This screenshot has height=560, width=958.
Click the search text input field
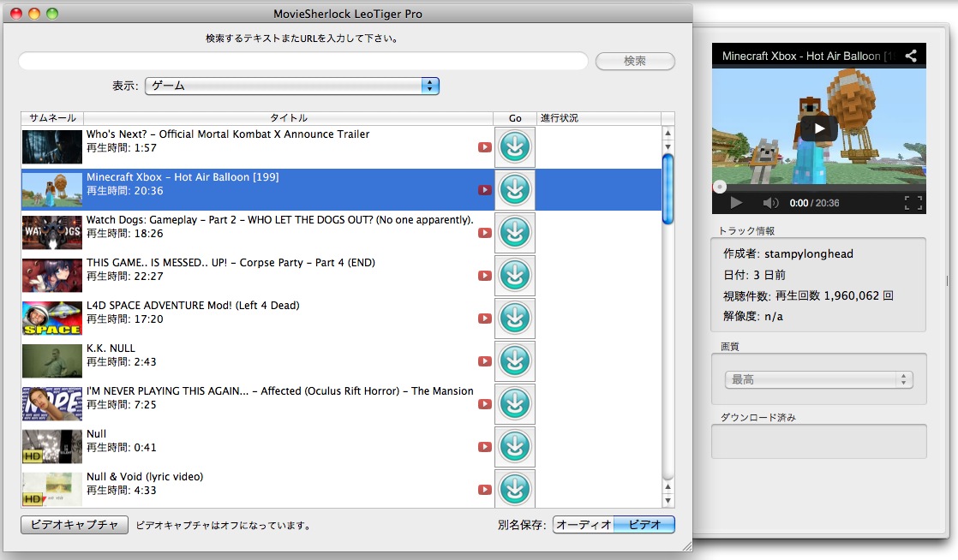pyautogui.click(x=303, y=62)
